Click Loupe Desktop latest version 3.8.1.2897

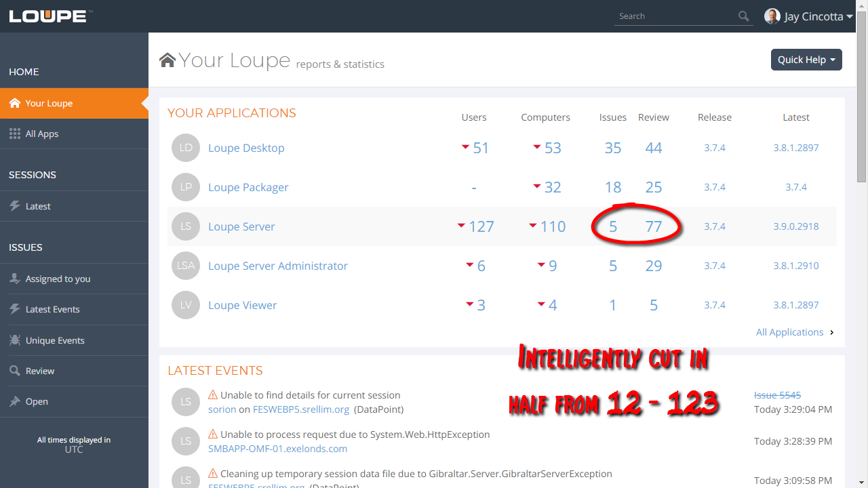tap(796, 148)
